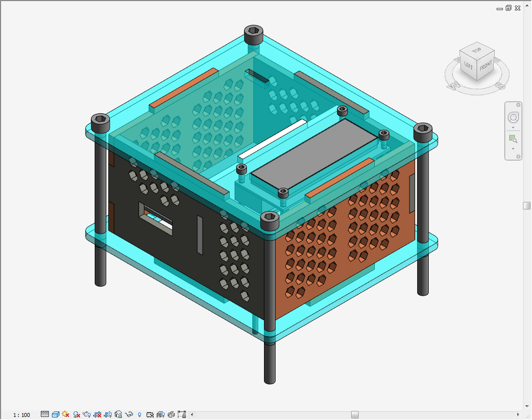Toggle the Sun Path on

[x=64, y=414]
